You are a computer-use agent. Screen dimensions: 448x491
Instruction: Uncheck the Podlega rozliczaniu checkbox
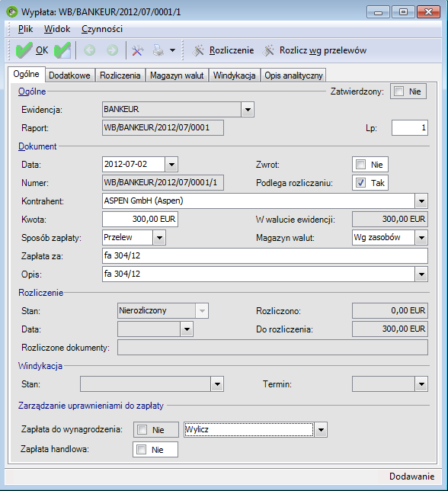coord(360,183)
